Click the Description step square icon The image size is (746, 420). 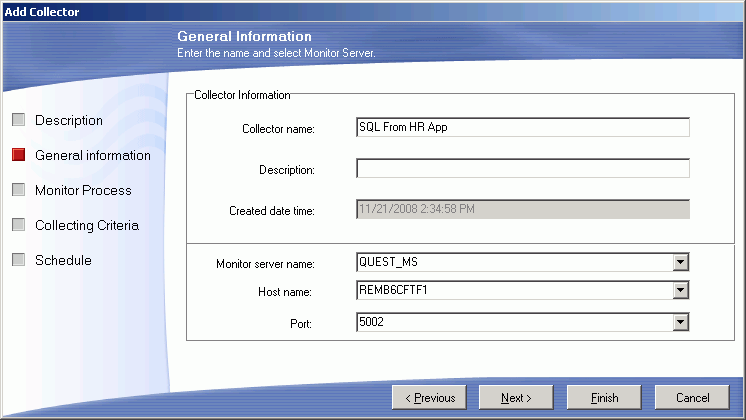(x=18, y=120)
